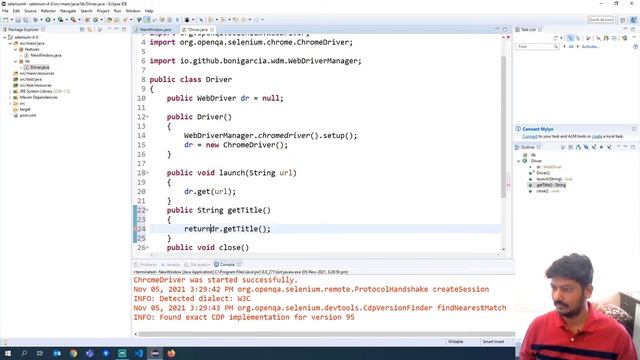Click the Debug bug icon in toolbar
640x360 pixels.
[36, 20]
